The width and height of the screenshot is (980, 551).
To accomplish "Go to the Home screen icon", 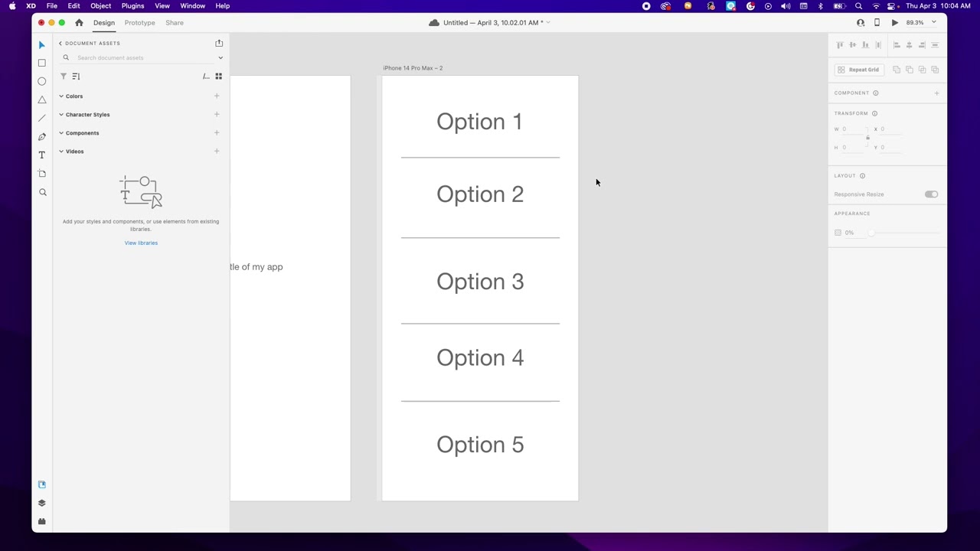I will click(79, 22).
